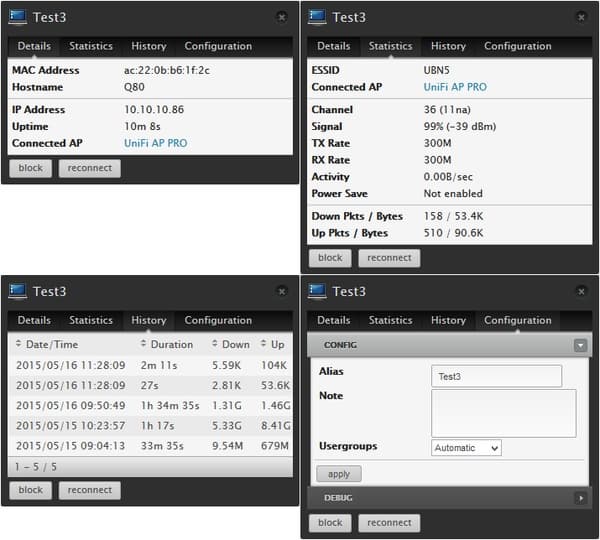This screenshot has height=540, width=600.
Task: Click block button below the DEBUG section
Action: tap(330, 523)
